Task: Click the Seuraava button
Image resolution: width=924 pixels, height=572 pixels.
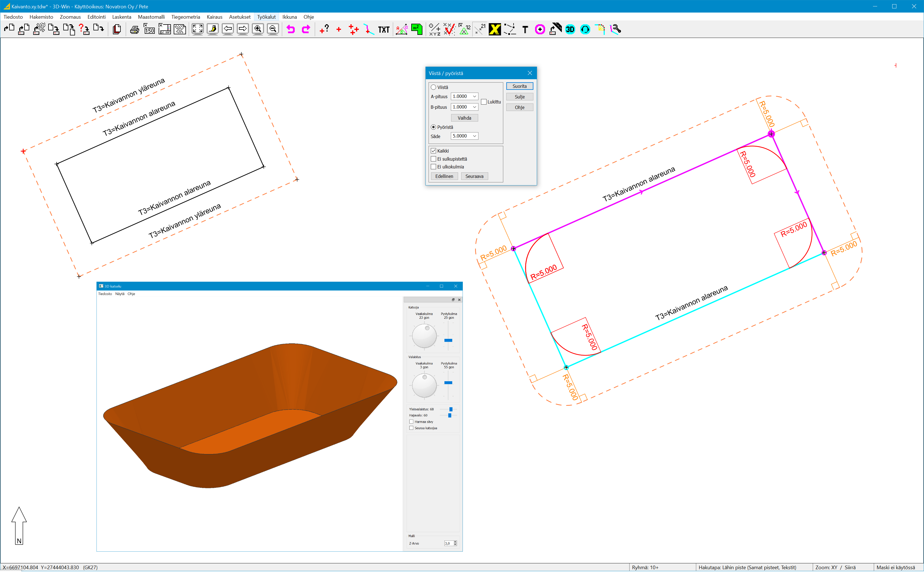Action: (474, 176)
